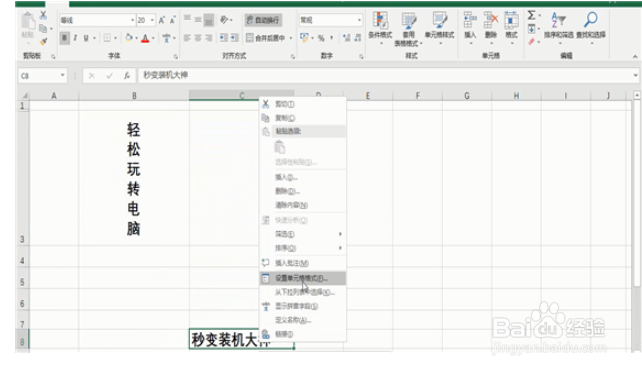Select 插入 Insert in context menu
The image size is (642, 370).
[303, 177]
